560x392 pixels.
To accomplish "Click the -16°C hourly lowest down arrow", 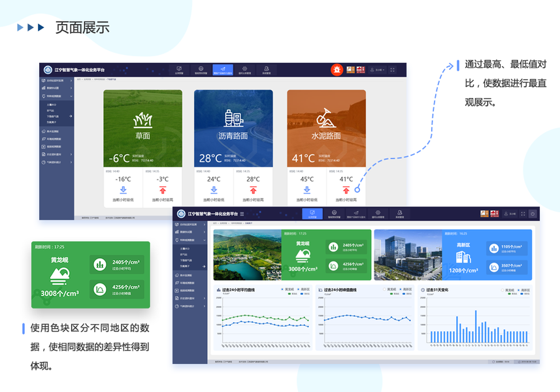I will coord(124,190).
